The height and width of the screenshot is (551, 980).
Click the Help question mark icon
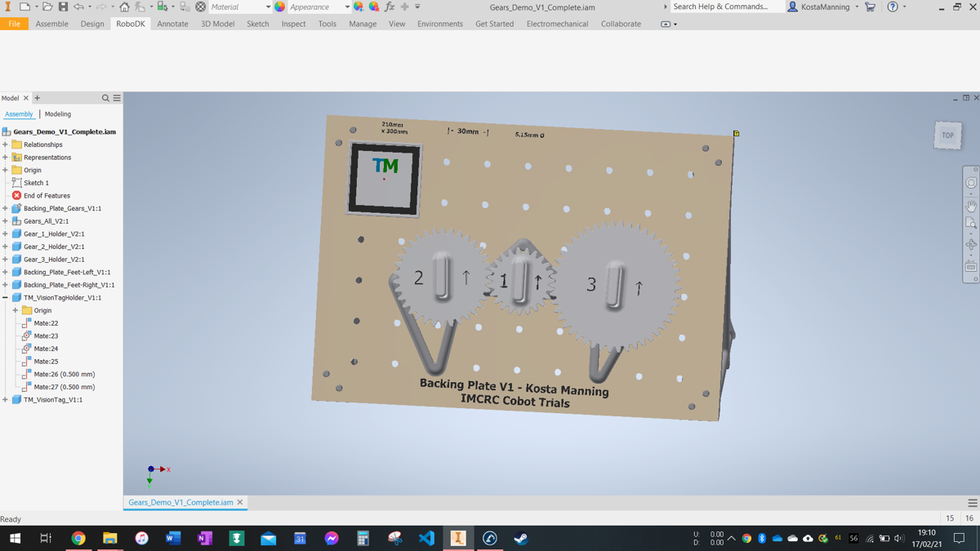click(x=893, y=7)
